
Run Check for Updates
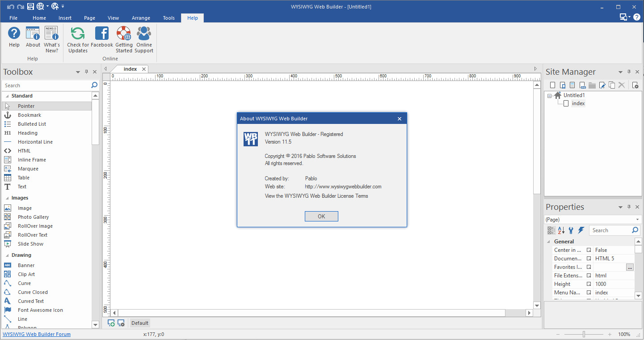(78, 39)
